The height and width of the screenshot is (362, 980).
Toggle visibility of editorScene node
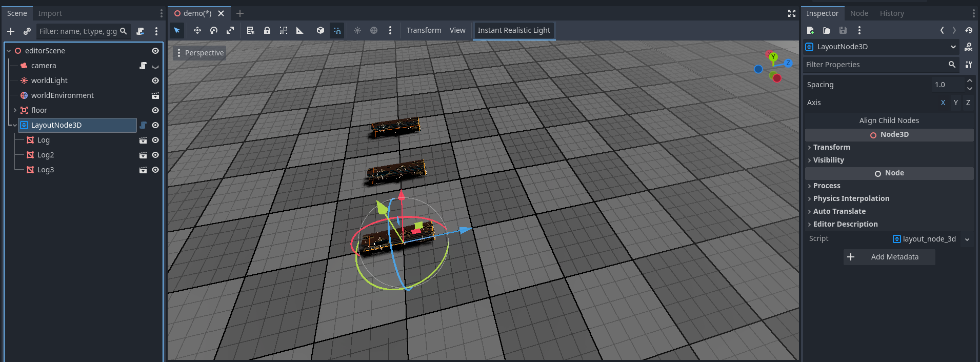(x=155, y=51)
